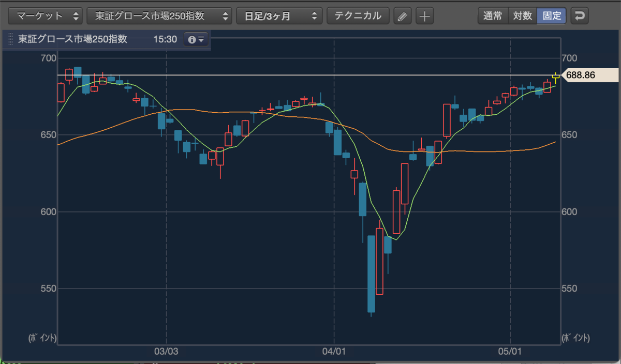Click the yellow latest candlestick marker
This screenshot has height=364, width=621.
[556, 77]
